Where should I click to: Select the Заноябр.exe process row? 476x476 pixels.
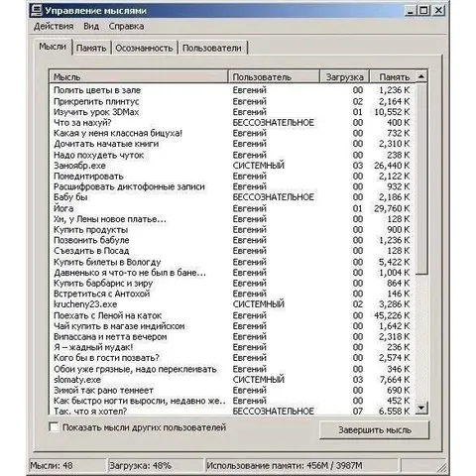pos(231,166)
